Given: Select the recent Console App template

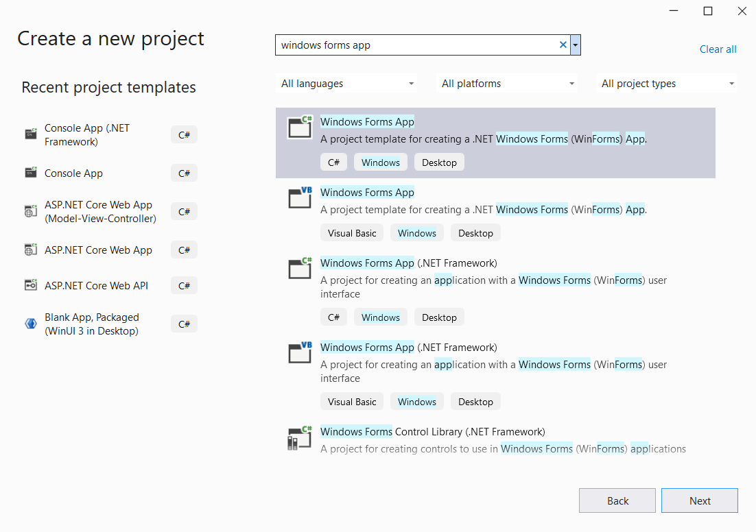Looking at the screenshot, I should [74, 173].
